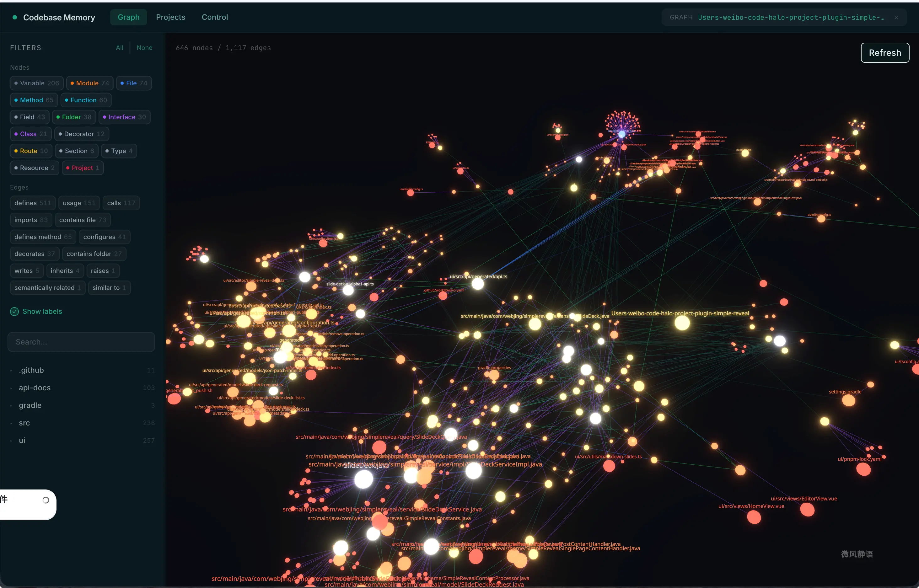Click the green status dot icon
This screenshot has width=919, height=588.
[14, 18]
